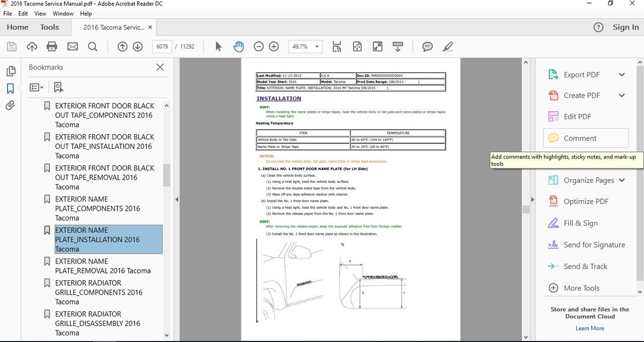Click the Find text magnifier icon
The image size is (644, 342).
(x=93, y=47)
